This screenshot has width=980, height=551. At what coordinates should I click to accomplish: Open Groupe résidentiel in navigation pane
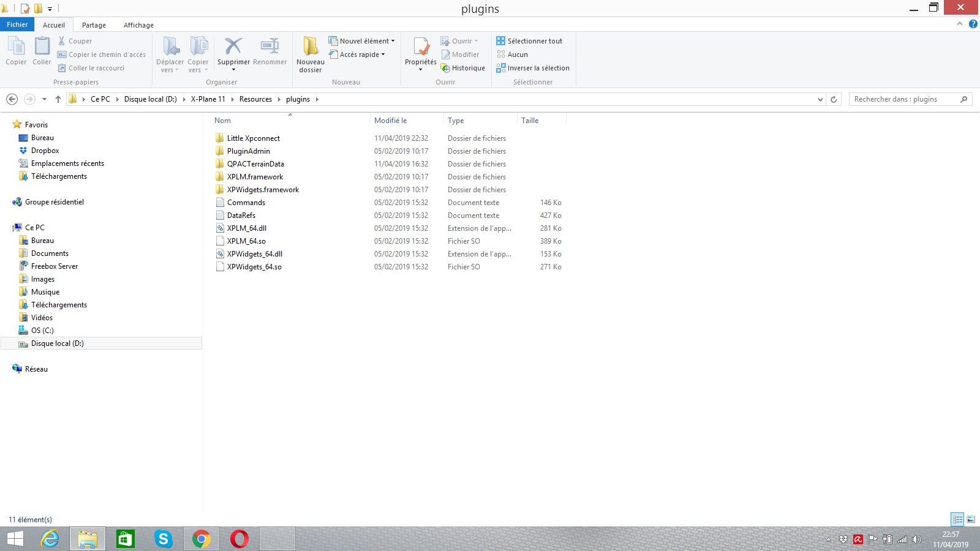(54, 202)
